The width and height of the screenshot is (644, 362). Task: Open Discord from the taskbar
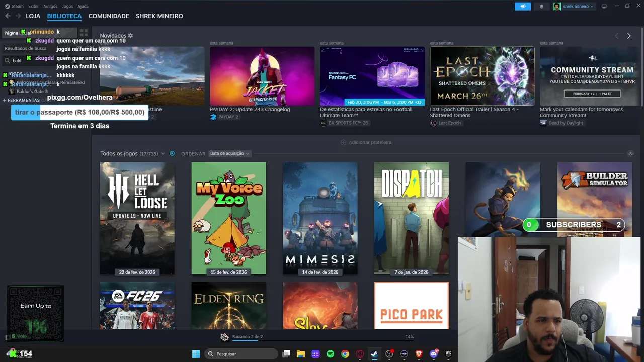434,354
